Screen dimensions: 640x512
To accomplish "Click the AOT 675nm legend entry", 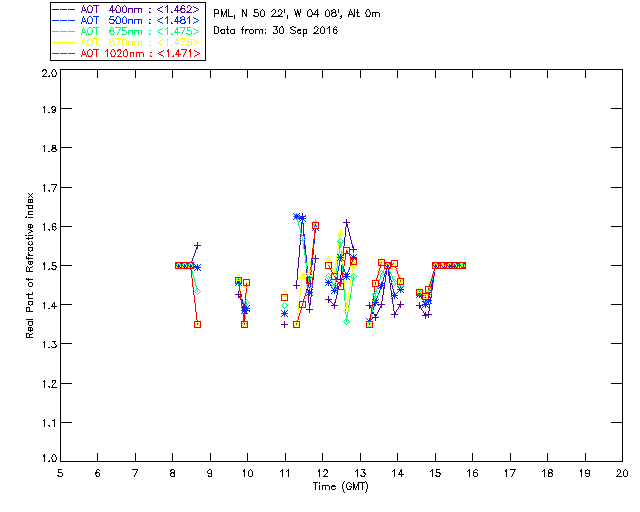I will pos(126,31).
